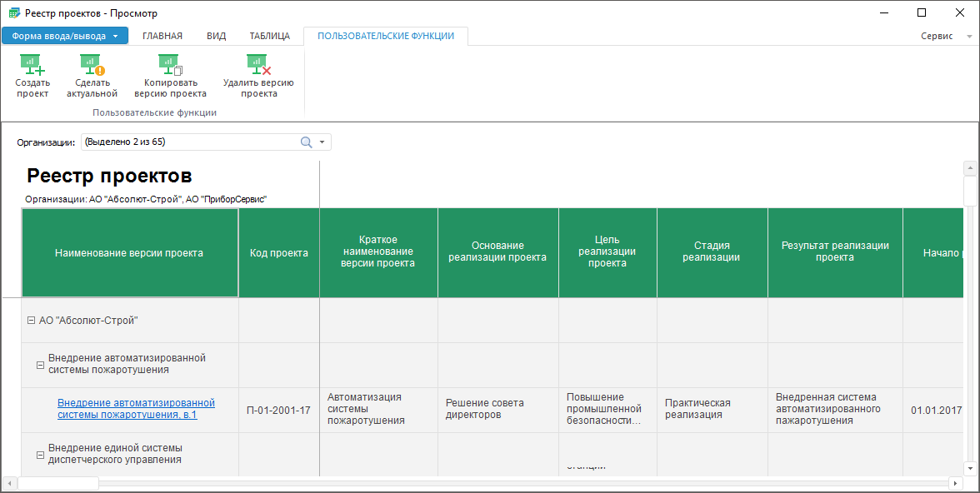Image resolution: width=980 pixels, height=493 pixels.
Task: Switch to the ГЛАВНАЯ tab
Action: [x=162, y=36]
